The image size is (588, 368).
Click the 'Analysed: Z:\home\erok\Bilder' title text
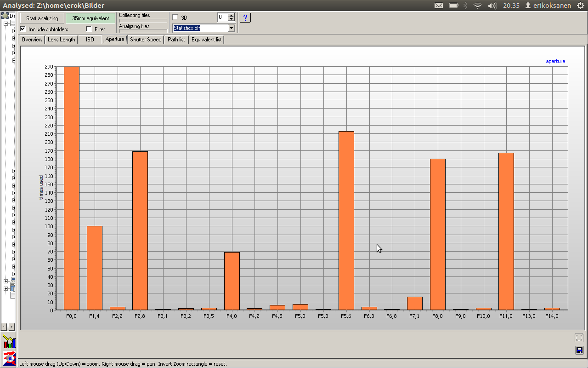pos(53,6)
